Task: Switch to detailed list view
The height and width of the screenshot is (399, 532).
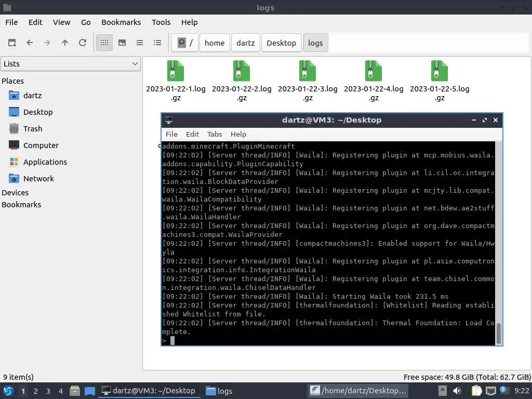Action: coord(157,43)
